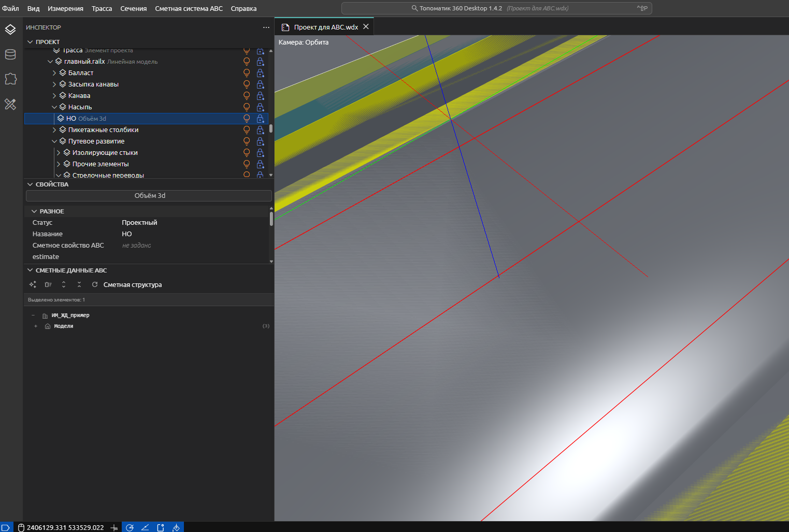789x532 pixels.
Task: Open the database panel in the activity bar
Action: (10, 54)
